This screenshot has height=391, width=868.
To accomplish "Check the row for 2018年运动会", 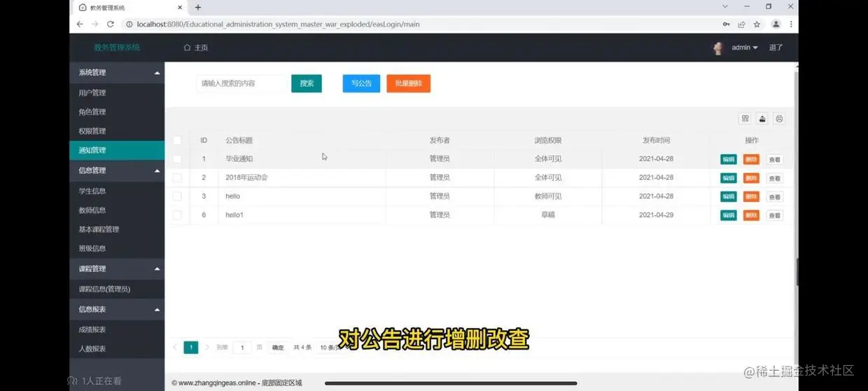I will click(x=177, y=178).
